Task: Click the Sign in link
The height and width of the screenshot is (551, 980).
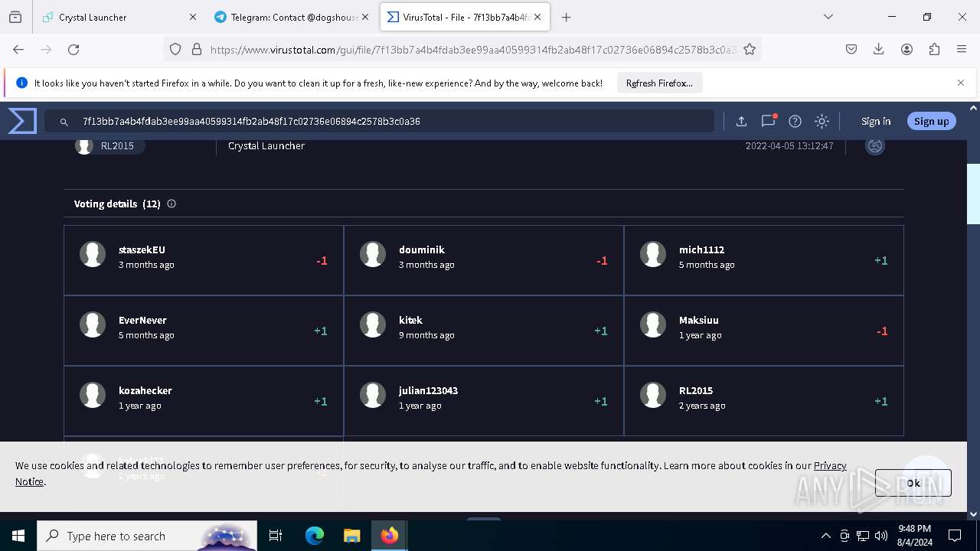Action: click(876, 121)
